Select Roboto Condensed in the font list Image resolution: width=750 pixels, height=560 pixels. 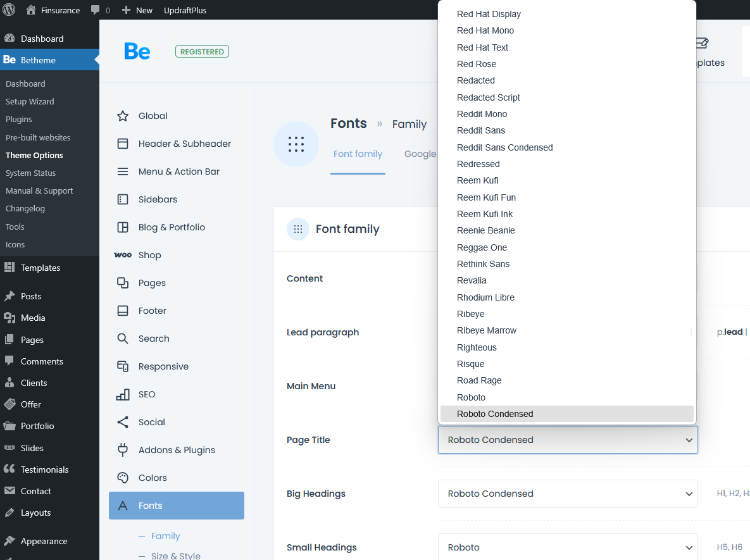[x=567, y=414]
